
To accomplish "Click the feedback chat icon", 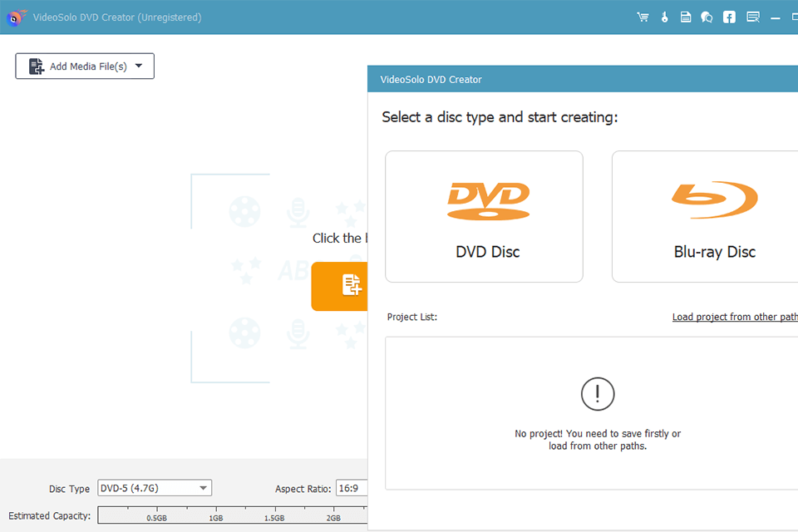I will tap(707, 17).
